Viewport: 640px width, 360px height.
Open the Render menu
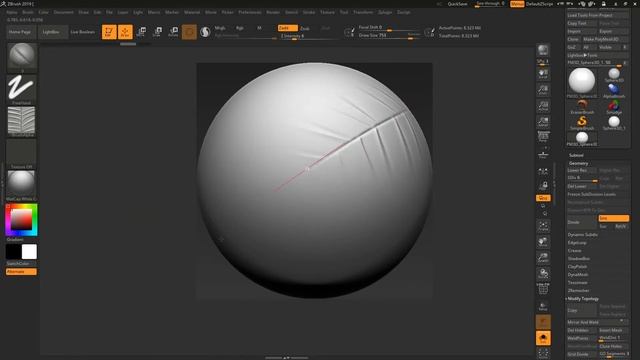(x=273, y=12)
